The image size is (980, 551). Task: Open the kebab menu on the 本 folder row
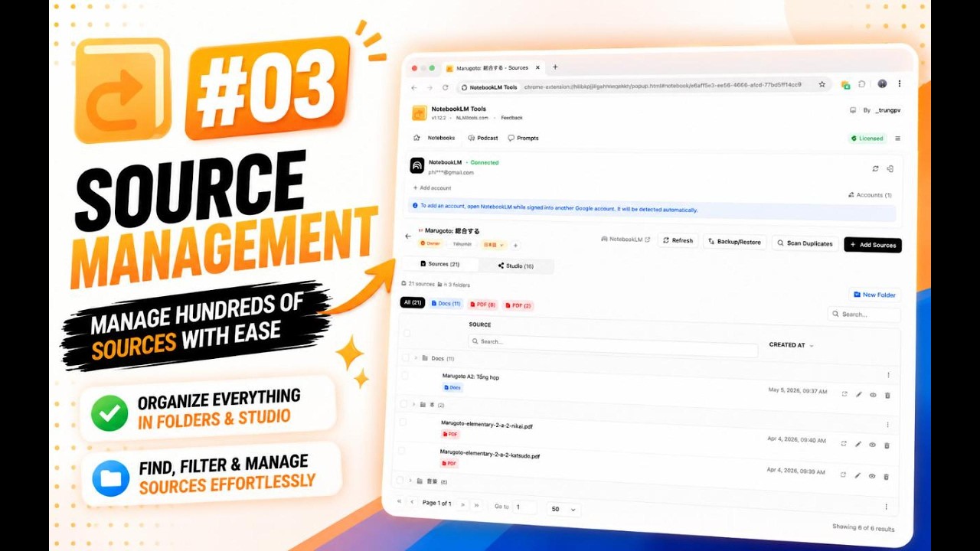[887, 425]
